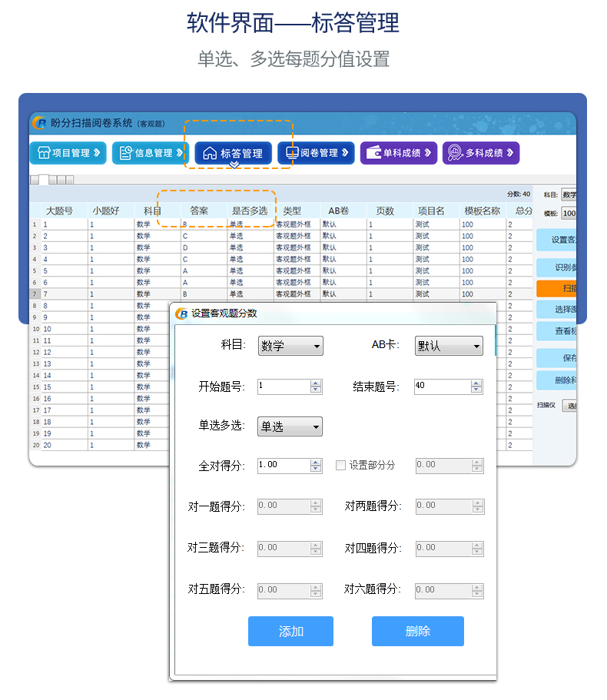Click the app logo in the title bar
Screen dimensions: 607x700
coord(40,123)
